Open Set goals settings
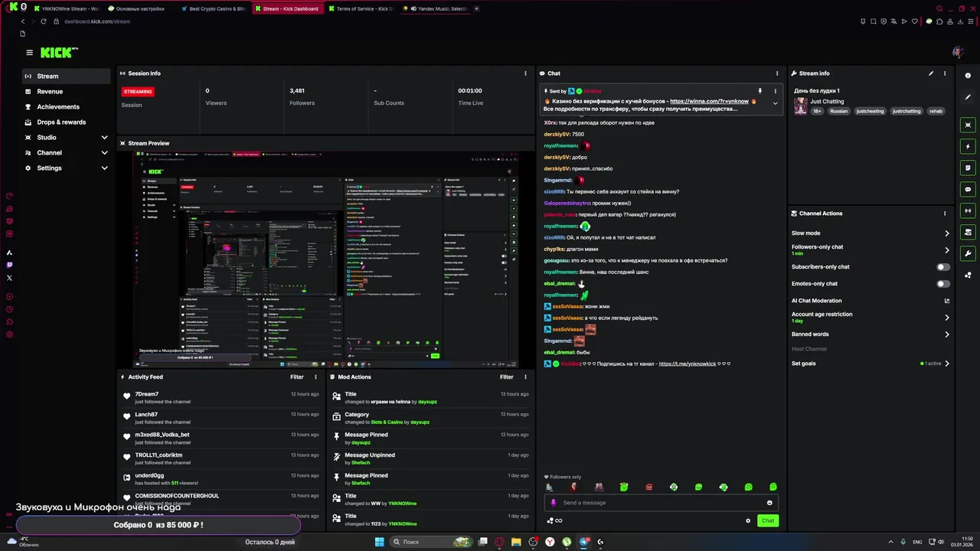 (x=871, y=364)
